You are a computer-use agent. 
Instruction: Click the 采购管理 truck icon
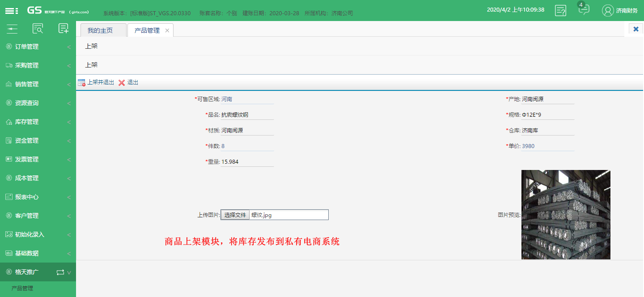pyautogui.click(x=9, y=65)
